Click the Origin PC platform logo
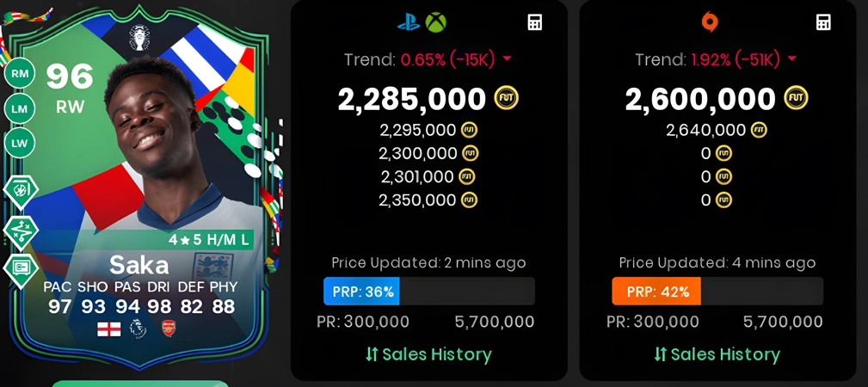The height and width of the screenshot is (387, 868). pos(709,22)
